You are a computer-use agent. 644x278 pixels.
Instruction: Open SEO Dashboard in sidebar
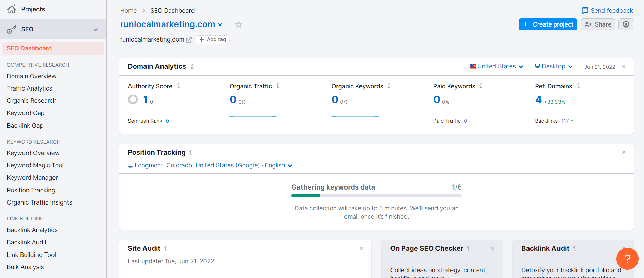[x=53, y=48]
